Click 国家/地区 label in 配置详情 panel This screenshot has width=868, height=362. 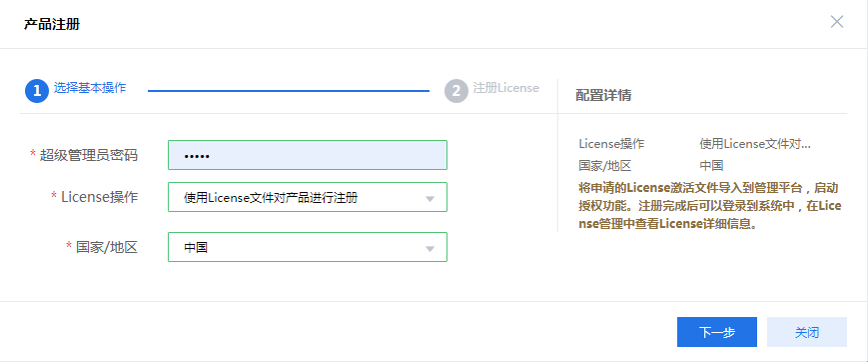pyautogui.click(x=605, y=165)
